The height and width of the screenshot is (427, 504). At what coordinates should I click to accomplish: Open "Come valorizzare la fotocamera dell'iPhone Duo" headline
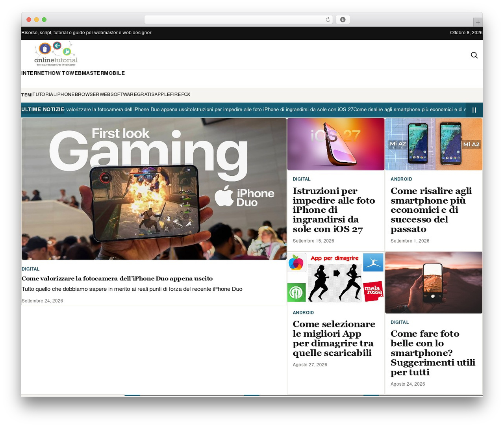pos(117,278)
